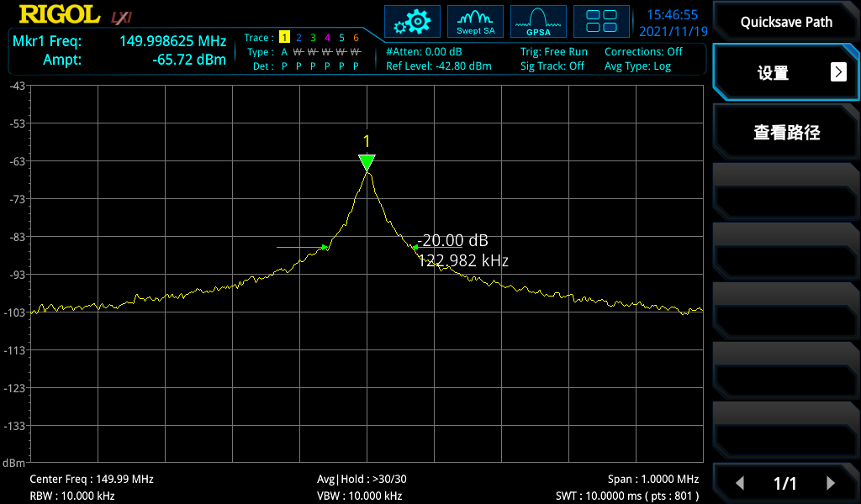Tap the Ref Level -42.80 dBm setting
Viewport: 861px width, 504px height.
click(439, 66)
